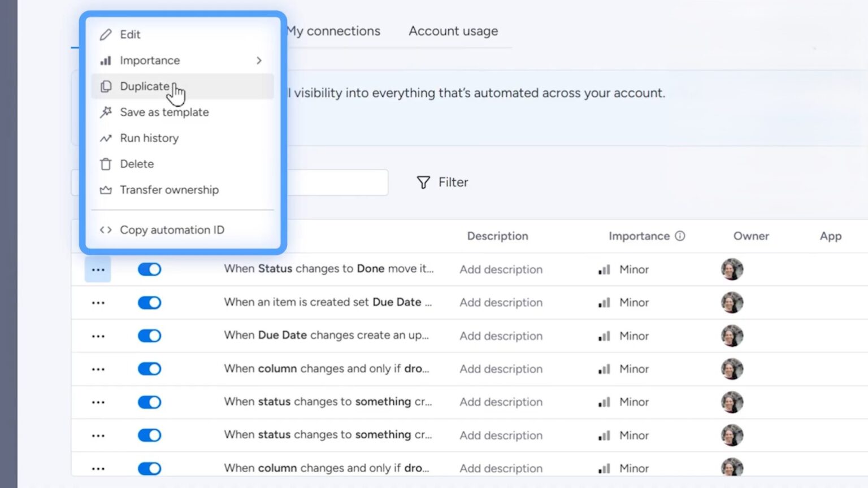The image size is (868, 488).
Task: Click the Transfer ownership crown icon
Action: [x=106, y=190]
